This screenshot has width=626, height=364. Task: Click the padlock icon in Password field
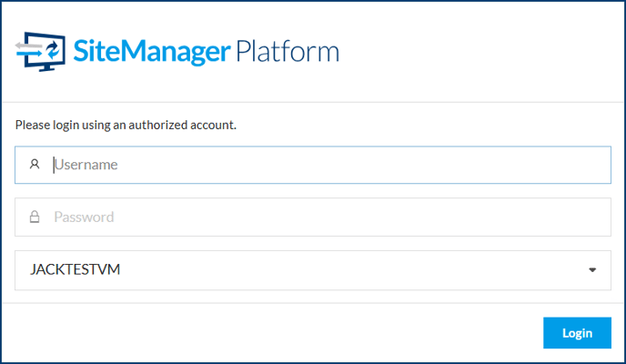(35, 217)
